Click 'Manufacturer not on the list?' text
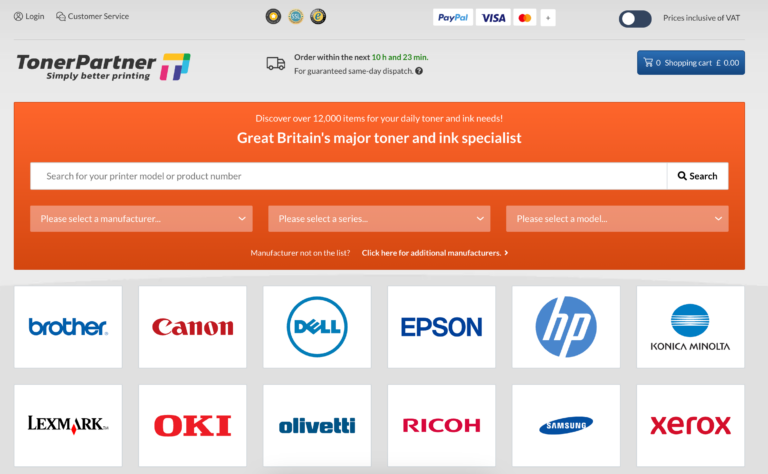The image size is (768, 474). pos(300,253)
